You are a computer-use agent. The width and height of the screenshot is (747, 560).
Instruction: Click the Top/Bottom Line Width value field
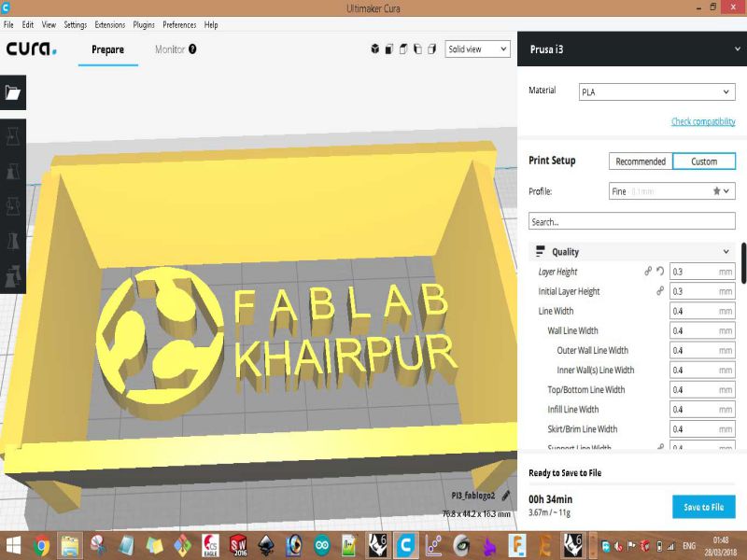(702, 389)
